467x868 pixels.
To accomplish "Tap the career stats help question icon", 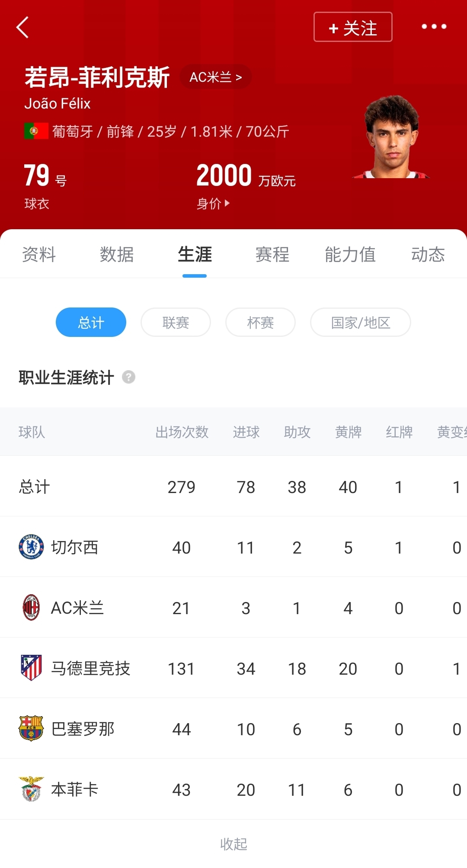I will 128,377.
